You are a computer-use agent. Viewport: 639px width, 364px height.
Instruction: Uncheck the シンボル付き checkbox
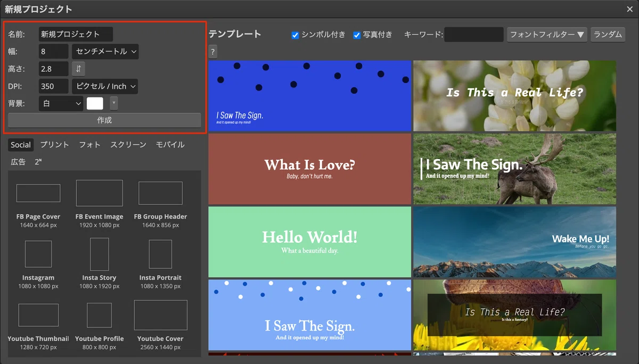[295, 35]
